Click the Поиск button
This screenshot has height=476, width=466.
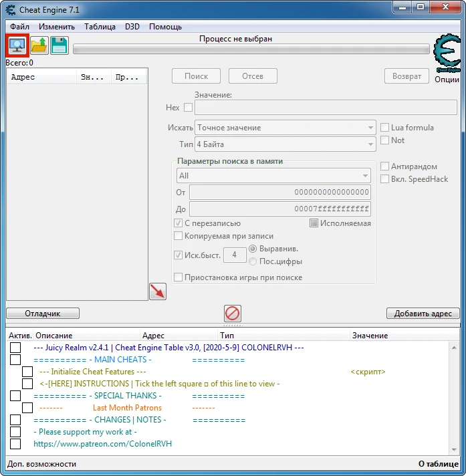(196, 76)
